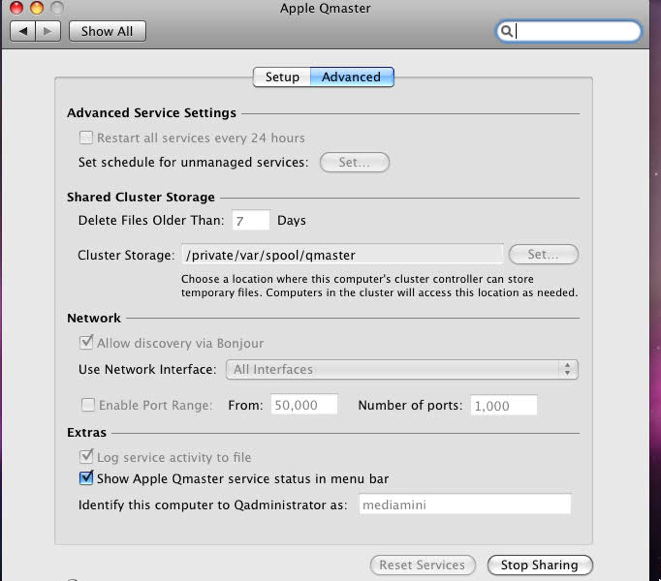Enable Port Range checkbox

click(88, 405)
